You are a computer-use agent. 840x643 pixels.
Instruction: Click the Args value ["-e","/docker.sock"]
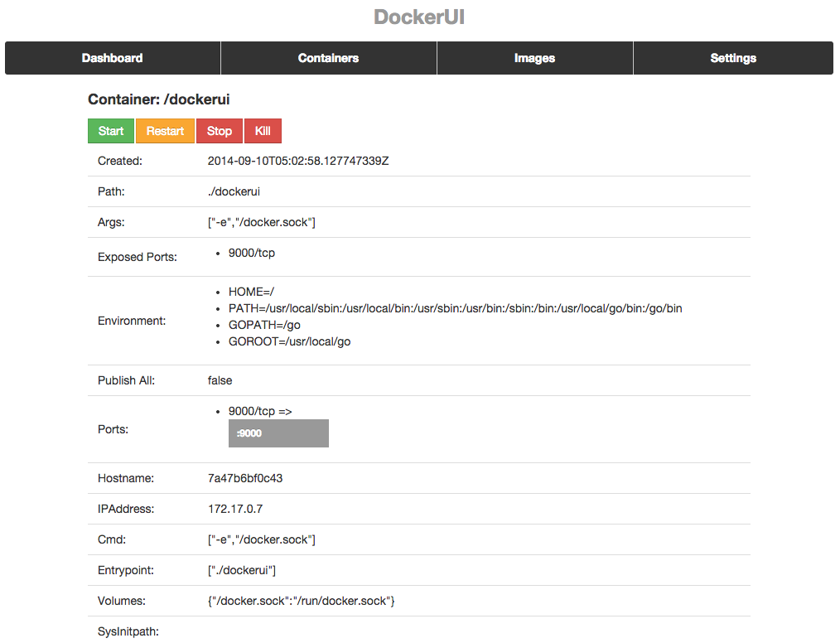tap(262, 222)
